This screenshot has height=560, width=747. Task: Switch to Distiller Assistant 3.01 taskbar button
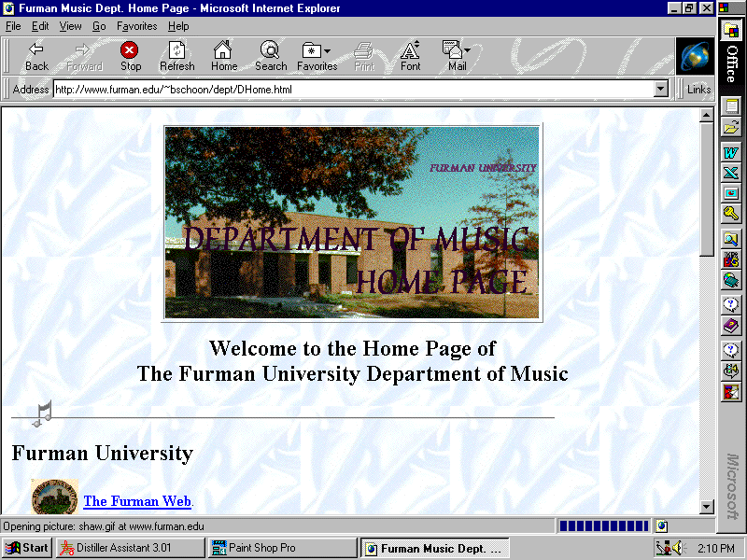point(130,548)
